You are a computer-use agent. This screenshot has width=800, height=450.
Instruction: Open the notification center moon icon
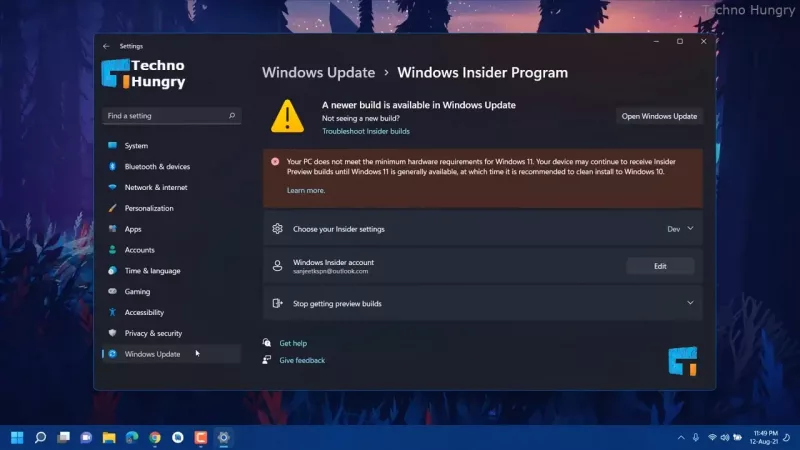coord(787,437)
